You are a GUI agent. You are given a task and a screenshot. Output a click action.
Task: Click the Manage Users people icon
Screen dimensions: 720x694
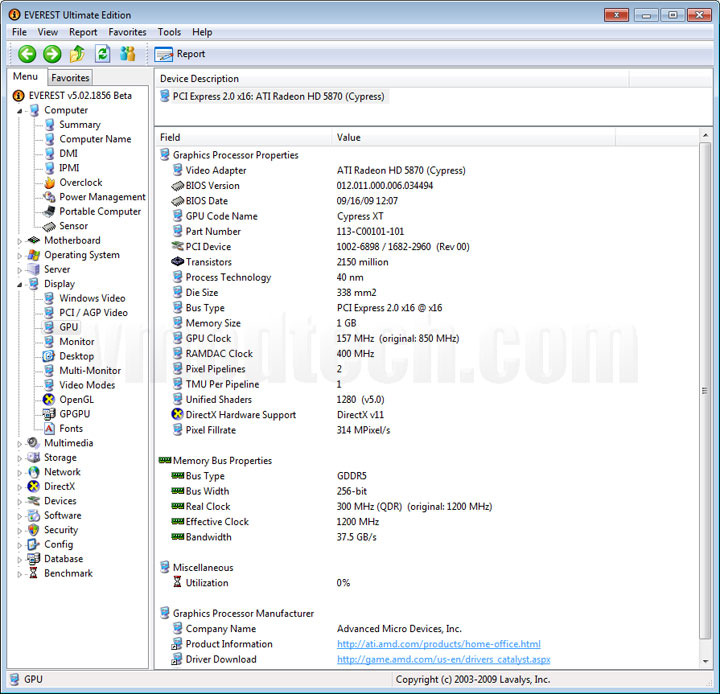tap(128, 54)
